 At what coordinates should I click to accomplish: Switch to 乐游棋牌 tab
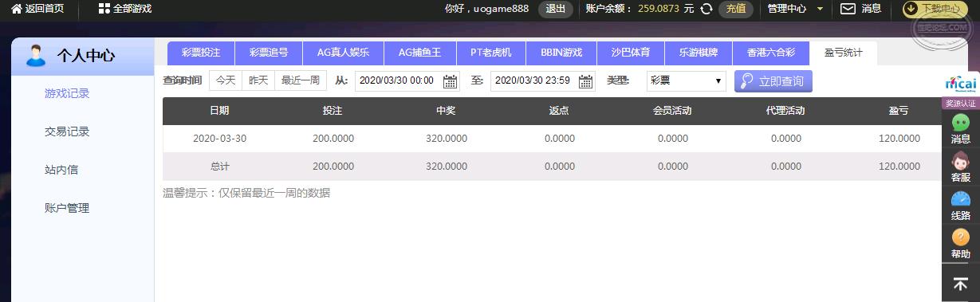(x=698, y=53)
